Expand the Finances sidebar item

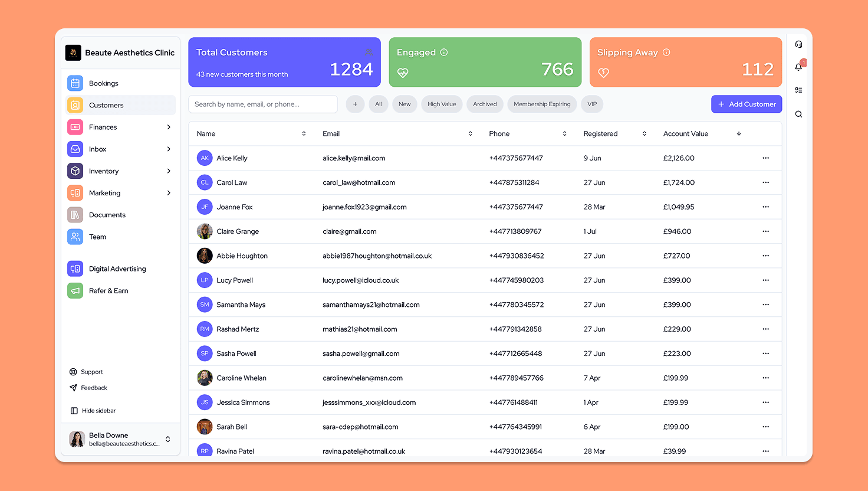[x=104, y=127]
